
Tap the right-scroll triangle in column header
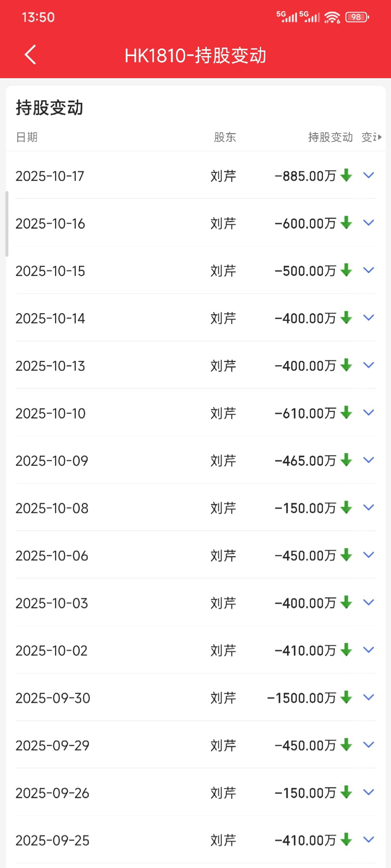(x=380, y=137)
